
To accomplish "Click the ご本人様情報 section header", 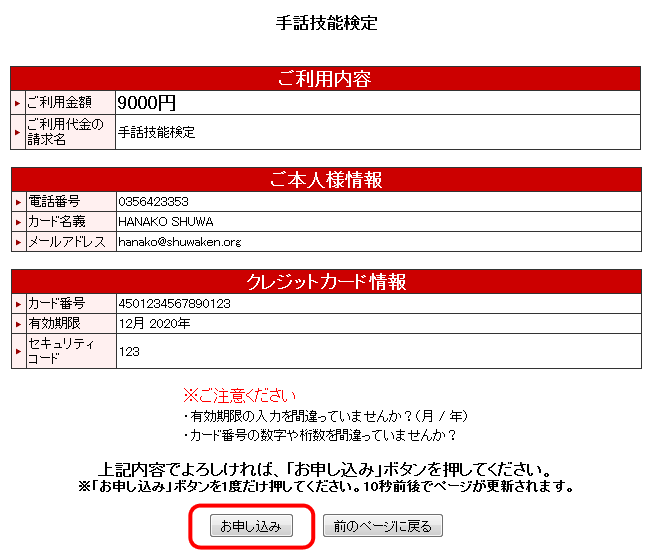I will coord(326,180).
